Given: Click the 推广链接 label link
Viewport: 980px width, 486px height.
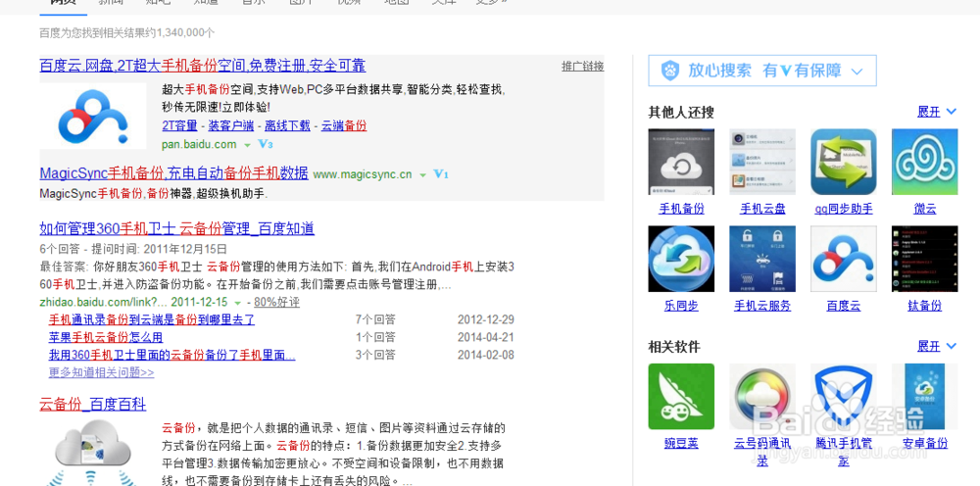Looking at the screenshot, I should click(582, 67).
